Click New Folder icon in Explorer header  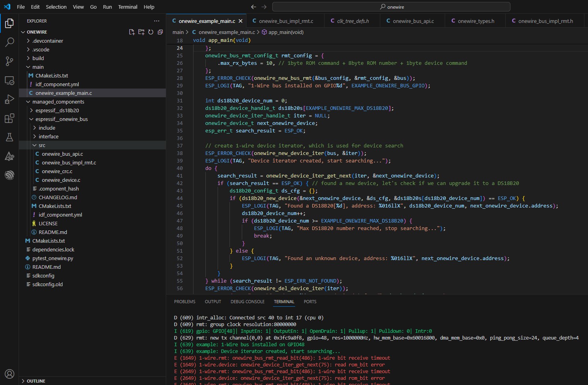pyautogui.click(x=141, y=32)
